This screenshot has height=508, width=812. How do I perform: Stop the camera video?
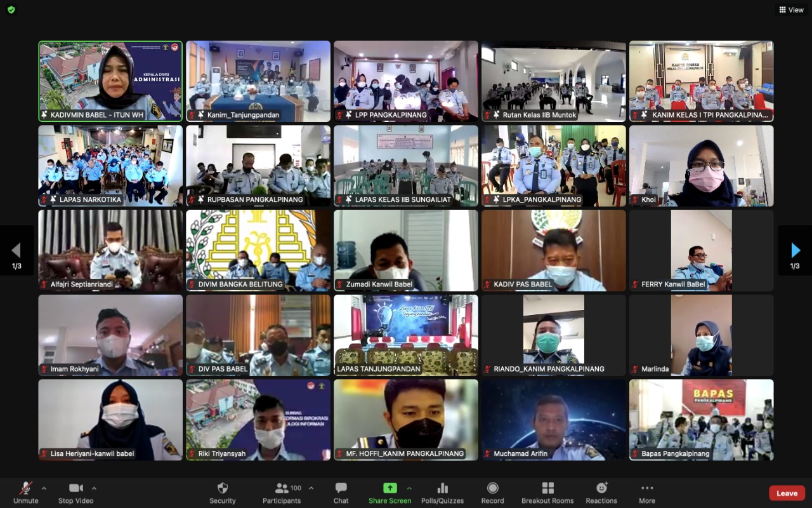coord(75,492)
